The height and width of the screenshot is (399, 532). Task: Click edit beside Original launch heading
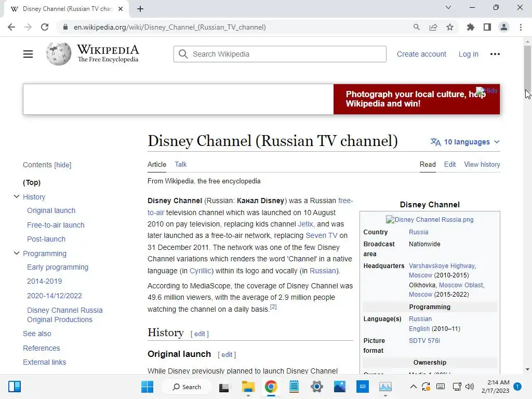[227, 354]
